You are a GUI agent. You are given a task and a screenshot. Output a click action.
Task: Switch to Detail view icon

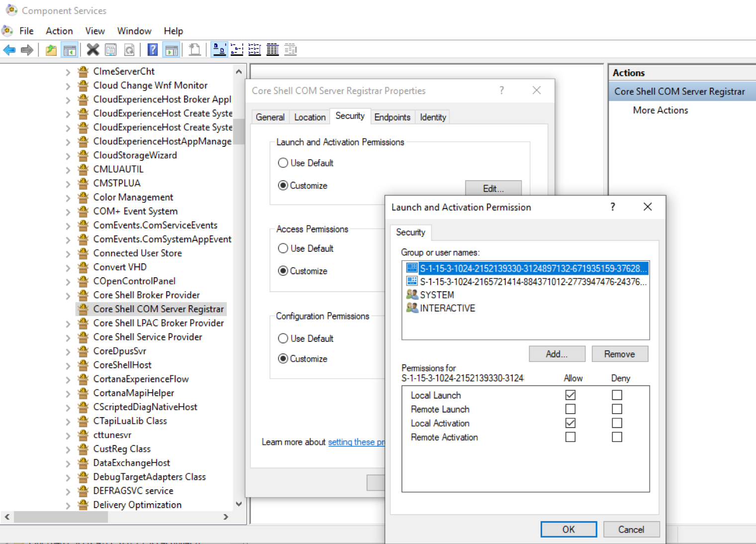click(273, 50)
